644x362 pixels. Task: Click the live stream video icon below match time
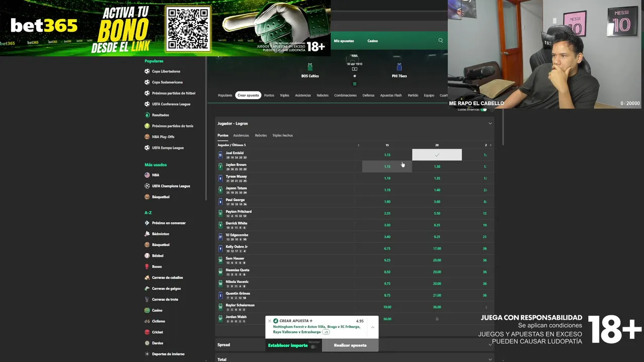pyautogui.click(x=354, y=69)
